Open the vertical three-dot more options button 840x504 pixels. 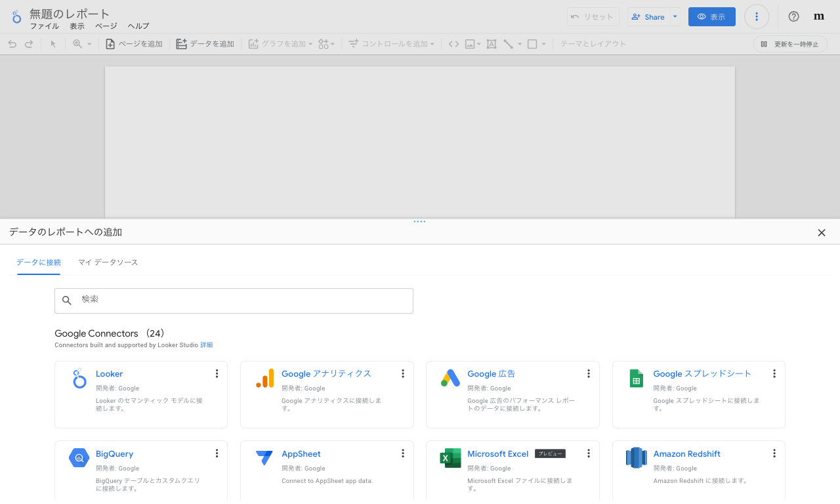[x=757, y=16]
